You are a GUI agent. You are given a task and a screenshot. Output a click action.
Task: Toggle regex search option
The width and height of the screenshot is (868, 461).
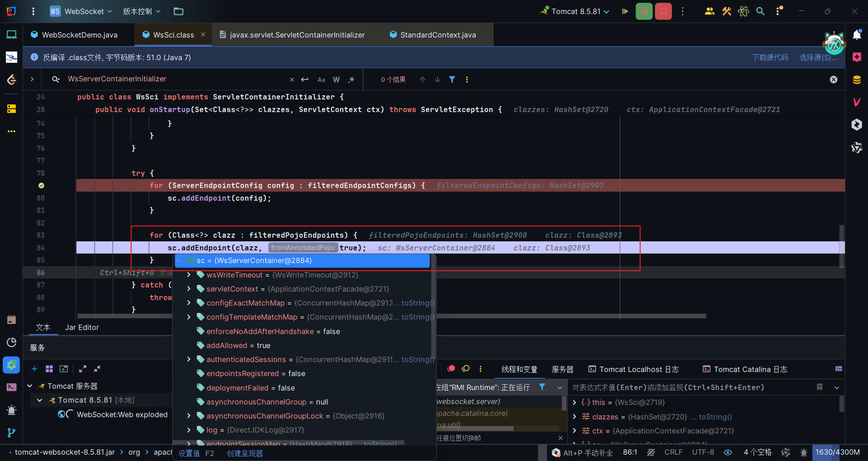pos(351,80)
